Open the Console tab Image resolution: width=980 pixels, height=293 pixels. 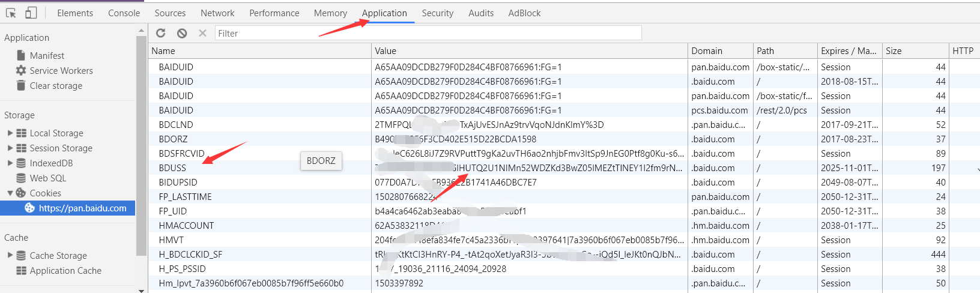click(124, 13)
